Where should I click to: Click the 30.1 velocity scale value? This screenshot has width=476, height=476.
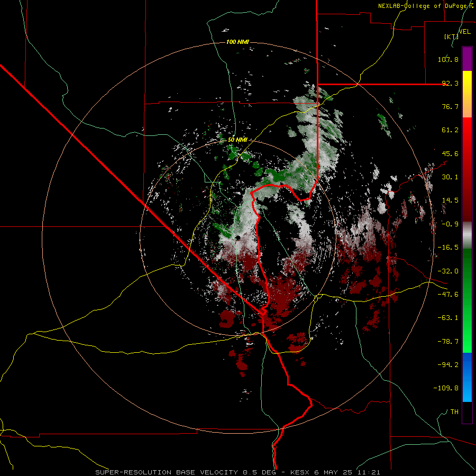point(450,177)
